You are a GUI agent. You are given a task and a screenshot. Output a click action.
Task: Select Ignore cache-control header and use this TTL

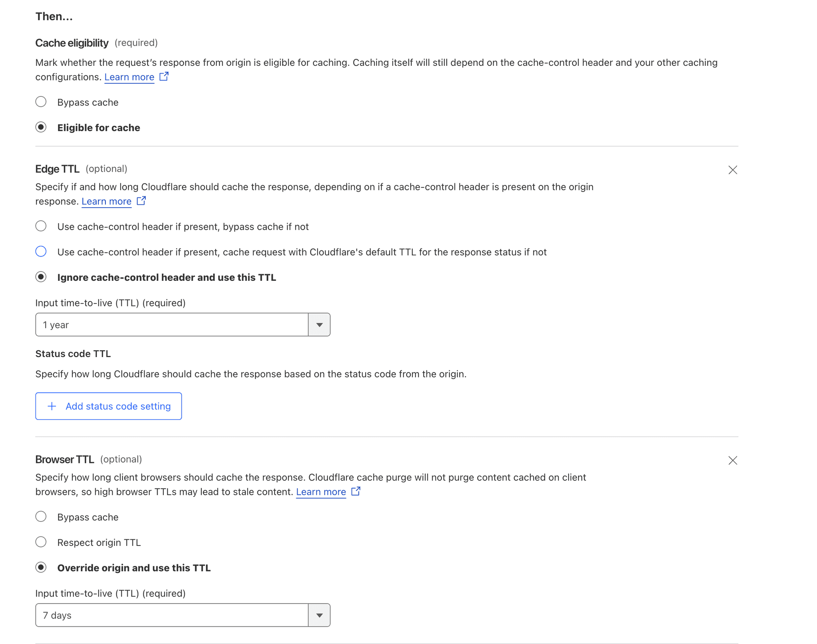click(41, 277)
